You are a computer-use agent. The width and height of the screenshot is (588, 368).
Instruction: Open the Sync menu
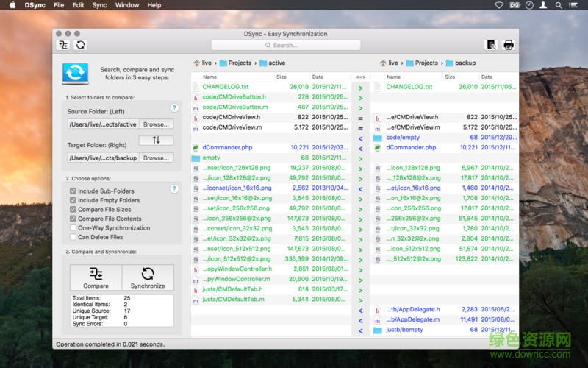coord(99,5)
